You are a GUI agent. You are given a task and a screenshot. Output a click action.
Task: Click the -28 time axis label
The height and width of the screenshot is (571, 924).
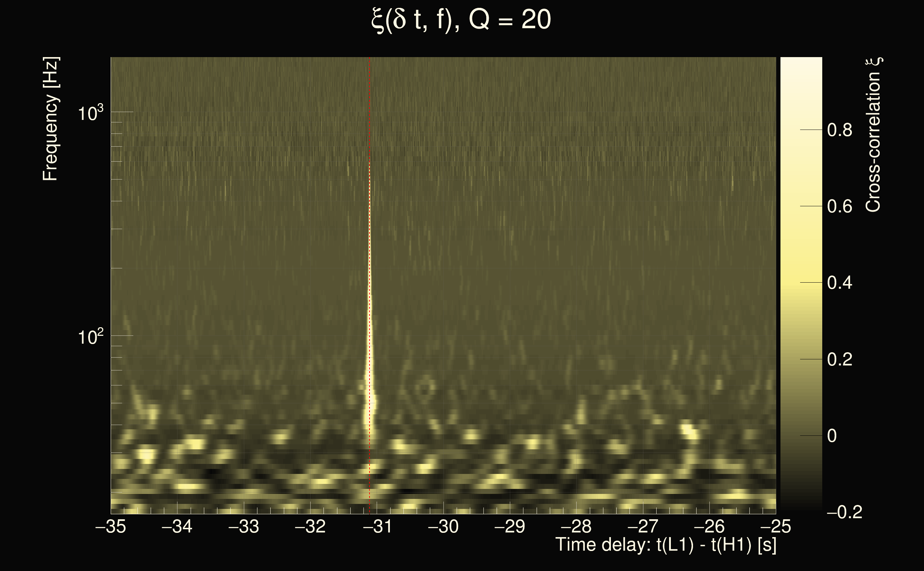click(x=577, y=526)
